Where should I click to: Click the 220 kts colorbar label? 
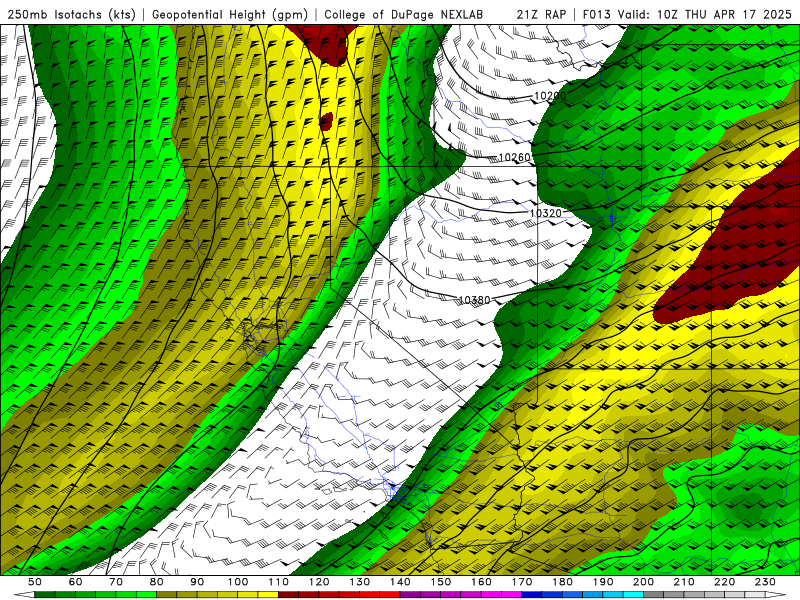tap(724, 582)
